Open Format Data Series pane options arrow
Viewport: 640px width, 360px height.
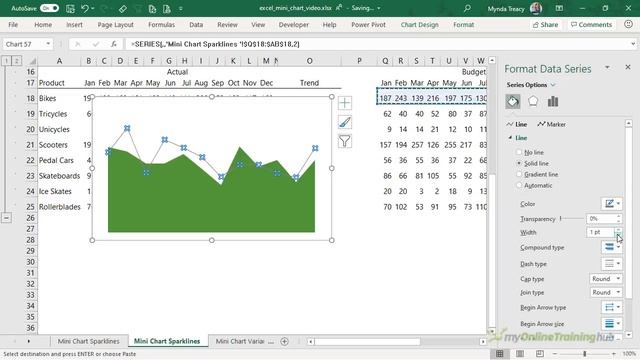coord(607,67)
